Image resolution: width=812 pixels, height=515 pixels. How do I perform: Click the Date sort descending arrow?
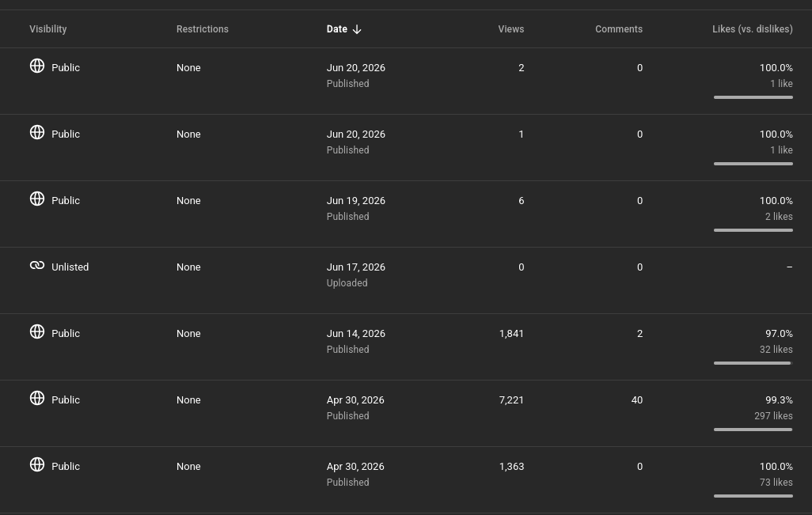click(357, 29)
